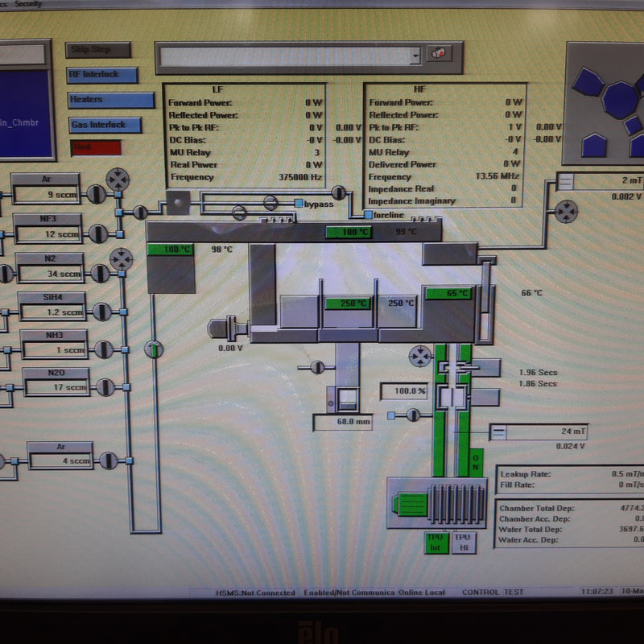Toggle the pump ON indicator
This screenshot has width=644, height=644.
point(475,463)
